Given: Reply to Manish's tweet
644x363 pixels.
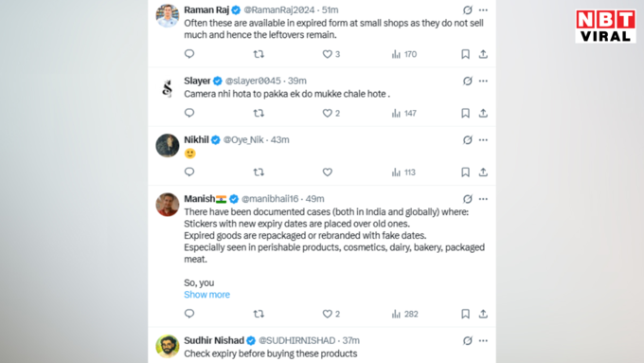Looking at the screenshot, I should pyautogui.click(x=189, y=314).
